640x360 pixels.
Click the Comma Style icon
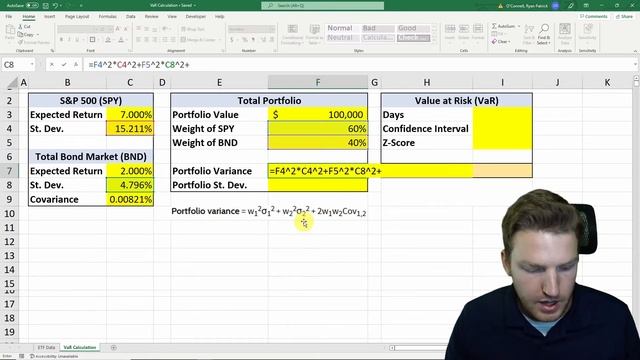pos(253,40)
